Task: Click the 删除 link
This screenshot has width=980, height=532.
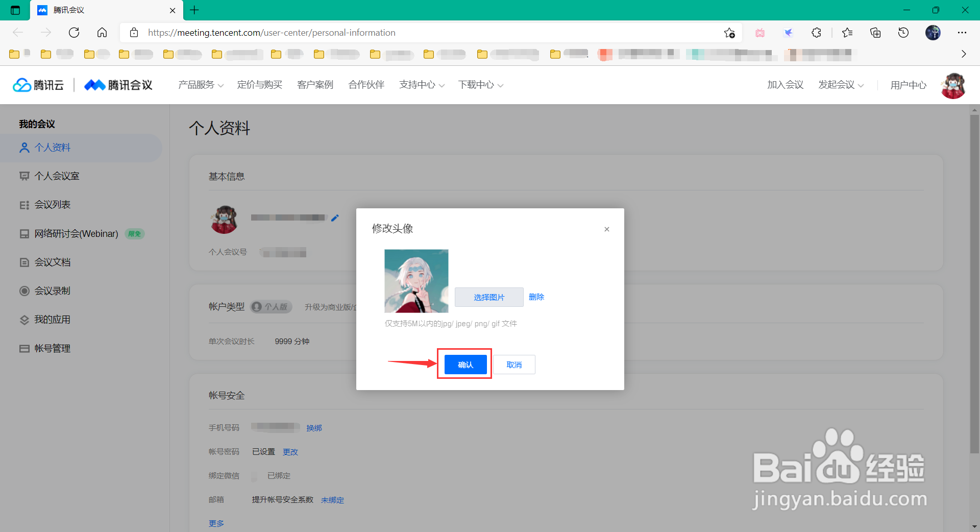Action: [536, 297]
